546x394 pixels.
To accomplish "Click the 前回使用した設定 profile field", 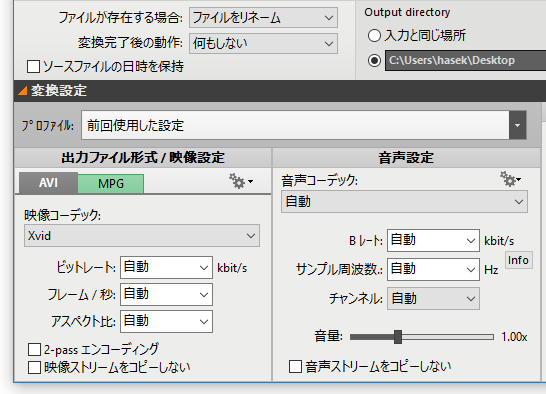I will coord(295,125).
